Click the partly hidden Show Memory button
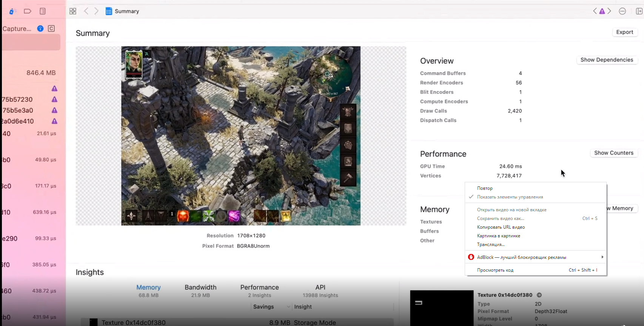The image size is (644, 326). (622, 208)
